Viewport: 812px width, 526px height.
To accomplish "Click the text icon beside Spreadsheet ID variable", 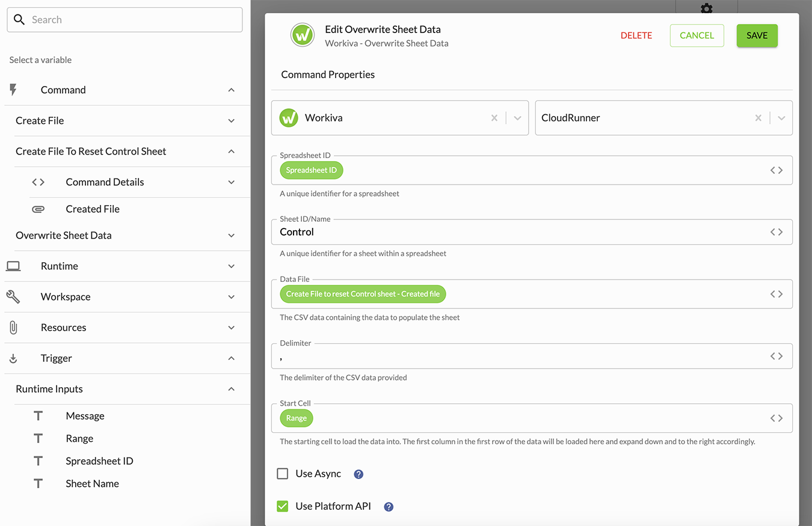I will click(x=38, y=461).
